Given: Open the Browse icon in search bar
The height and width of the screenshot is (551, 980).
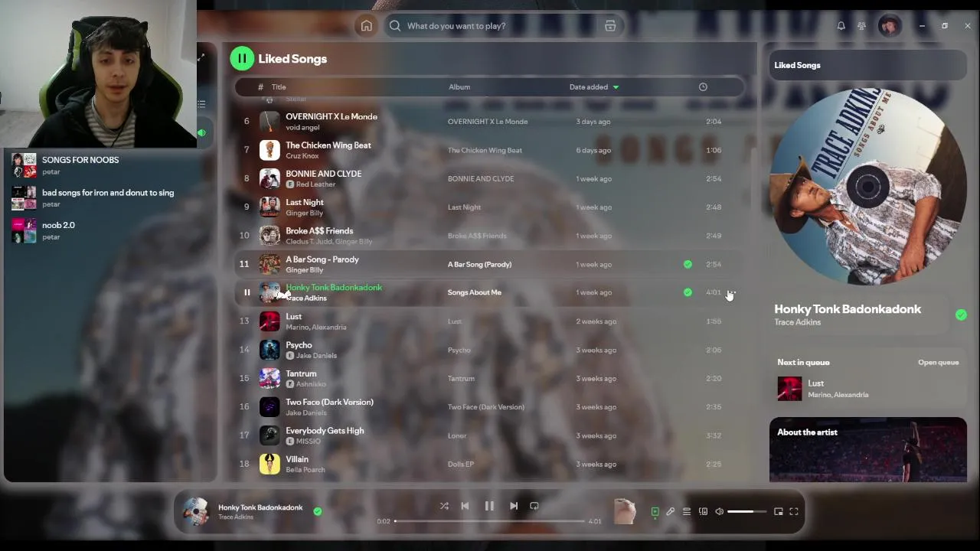Looking at the screenshot, I should [610, 26].
